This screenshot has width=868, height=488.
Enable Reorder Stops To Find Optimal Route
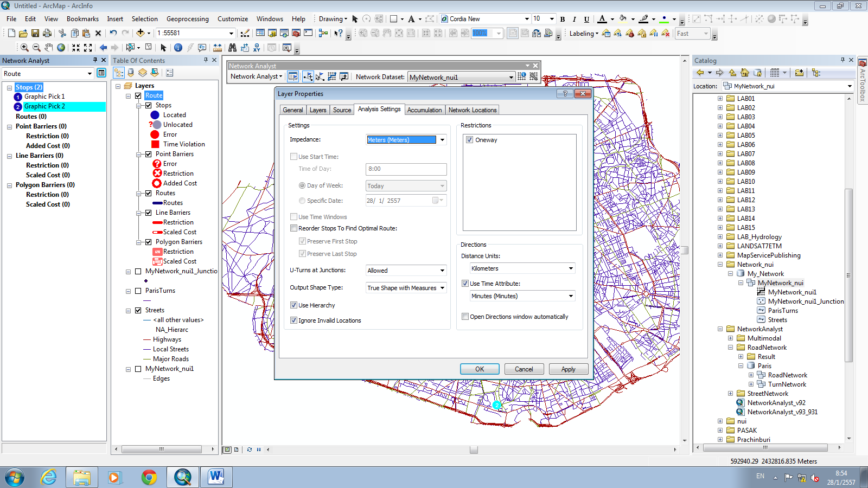(x=294, y=228)
